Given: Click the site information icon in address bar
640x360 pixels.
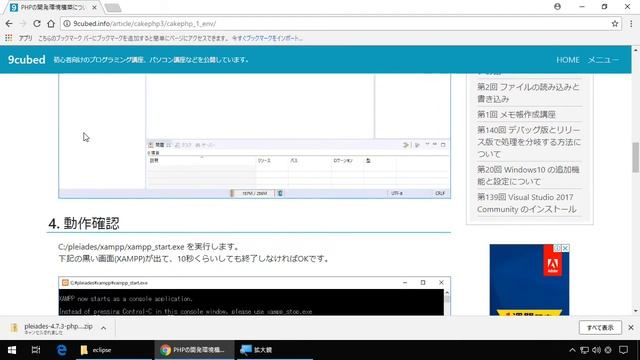Looking at the screenshot, I should [67, 24].
